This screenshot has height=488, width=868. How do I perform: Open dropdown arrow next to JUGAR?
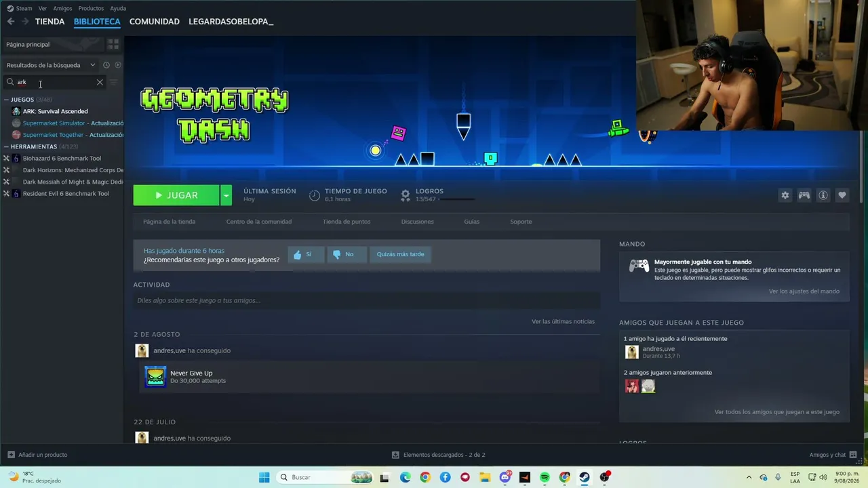click(226, 195)
